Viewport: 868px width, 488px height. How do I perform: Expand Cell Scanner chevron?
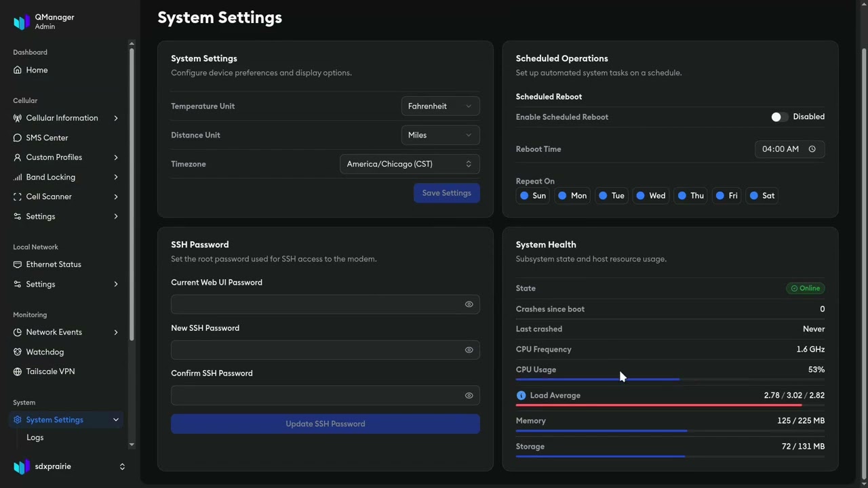click(x=116, y=197)
